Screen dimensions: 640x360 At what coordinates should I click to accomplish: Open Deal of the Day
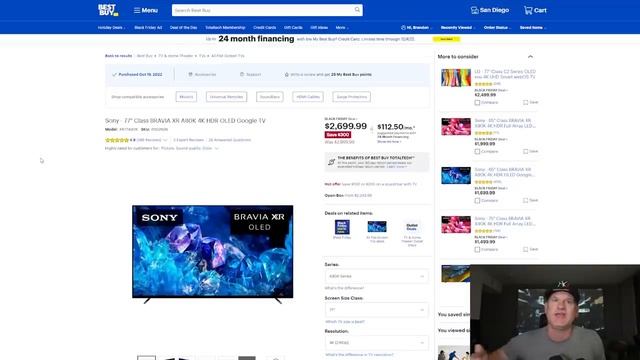[x=183, y=28]
